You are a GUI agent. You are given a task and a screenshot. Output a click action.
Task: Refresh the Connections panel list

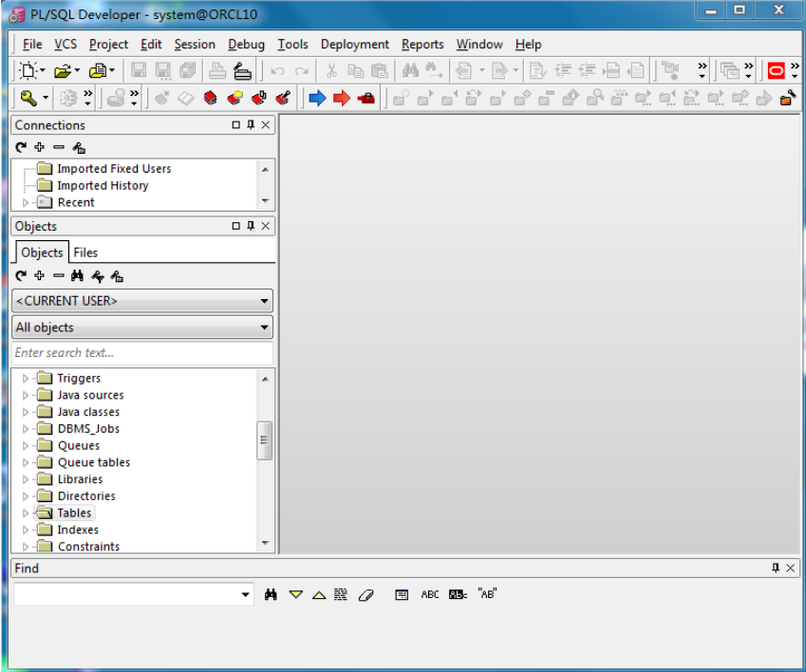click(21, 148)
